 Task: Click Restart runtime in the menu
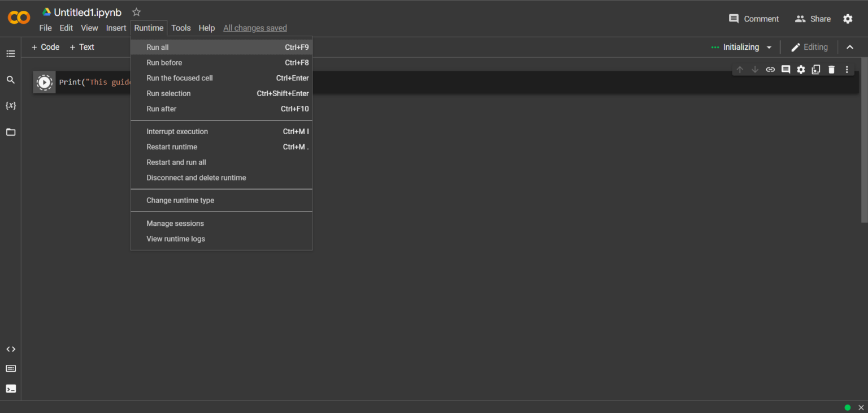click(172, 147)
